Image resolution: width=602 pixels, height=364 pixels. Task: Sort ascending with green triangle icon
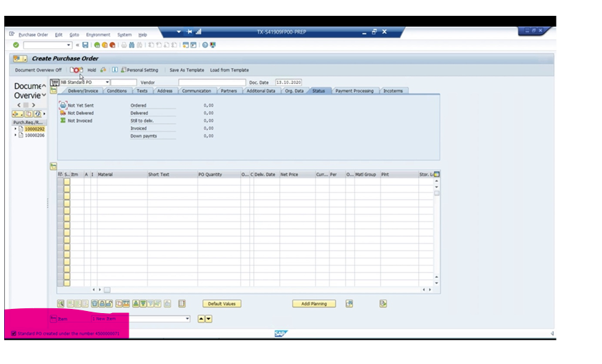click(136, 303)
